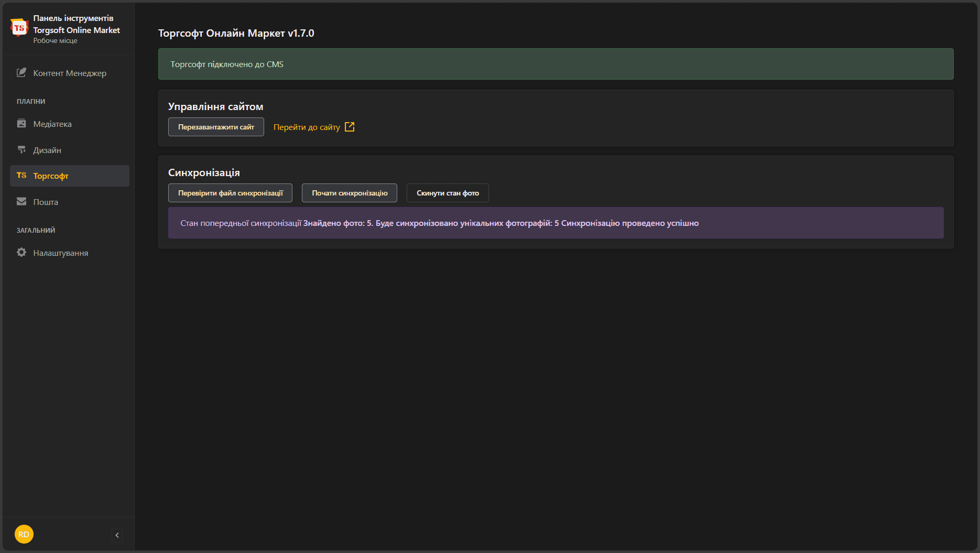Open Контент Менеджер pencil icon

(x=21, y=73)
